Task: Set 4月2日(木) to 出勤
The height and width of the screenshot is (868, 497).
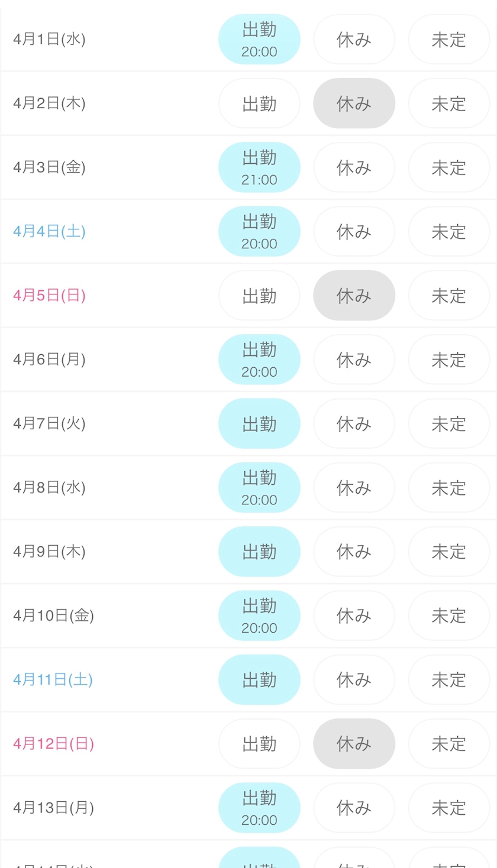Action: click(259, 103)
